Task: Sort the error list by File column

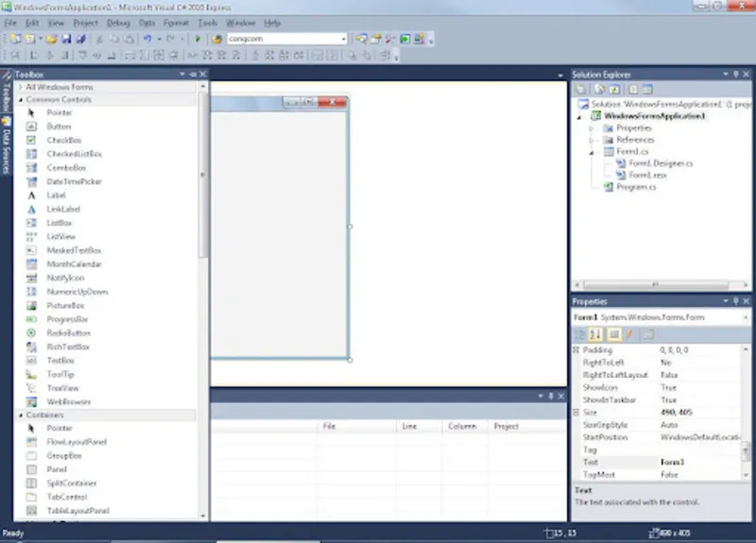Action: [x=356, y=427]
